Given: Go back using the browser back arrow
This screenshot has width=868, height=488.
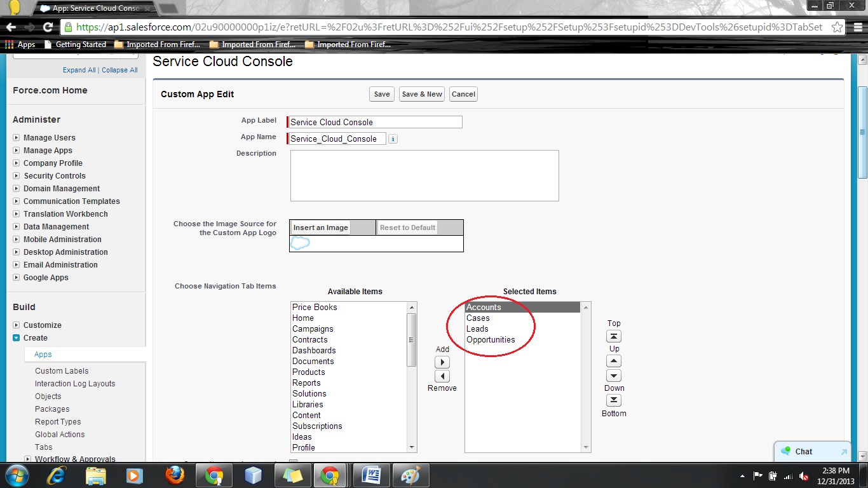Looking at the screenshot, I should point(11,27).
